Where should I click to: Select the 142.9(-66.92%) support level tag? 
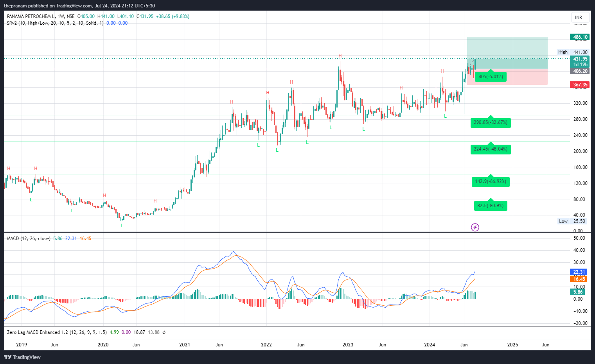point(491,181)
